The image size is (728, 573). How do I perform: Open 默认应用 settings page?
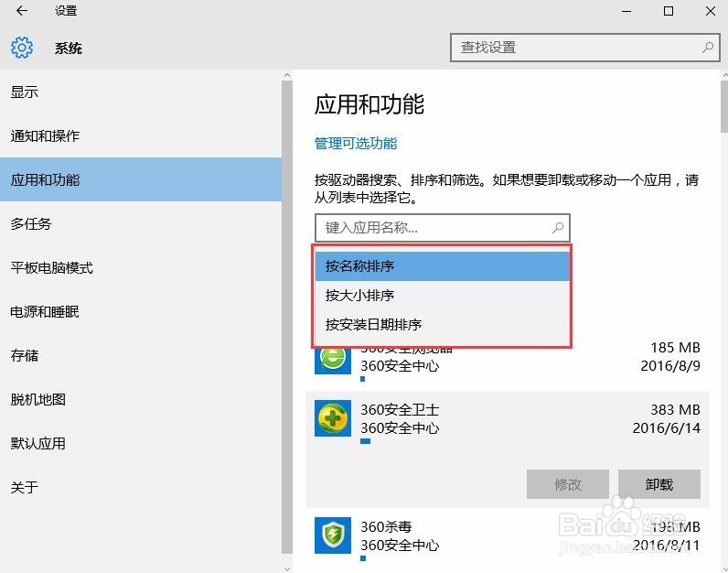tap(141, 443)
